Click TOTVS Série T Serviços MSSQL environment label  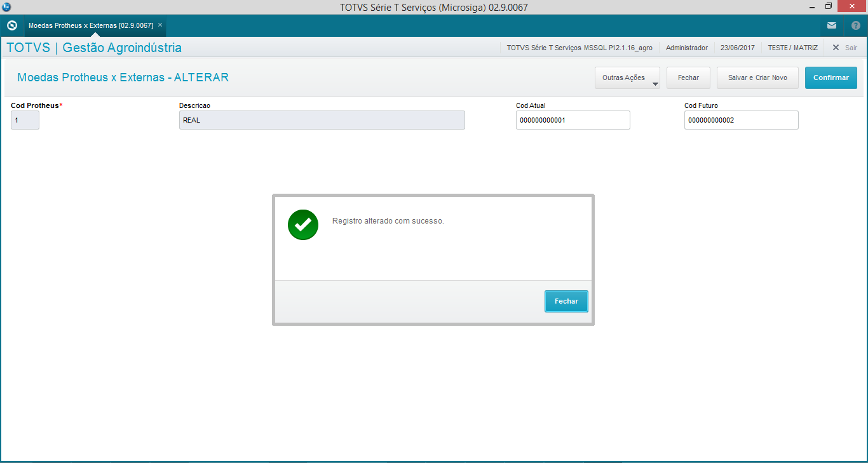[580, 48]
